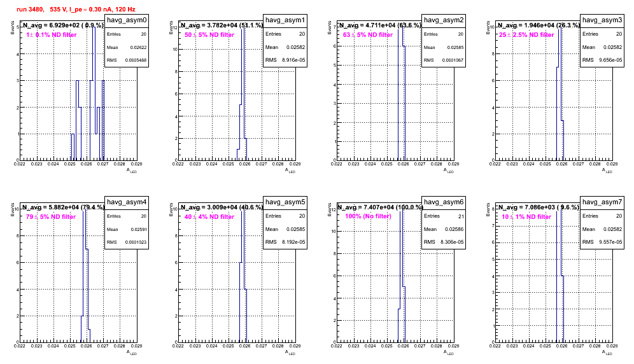The width and height of the screenshot is (634, 364).
Task: Select the havg_asym5 stats box title
Action: [285, 202]
